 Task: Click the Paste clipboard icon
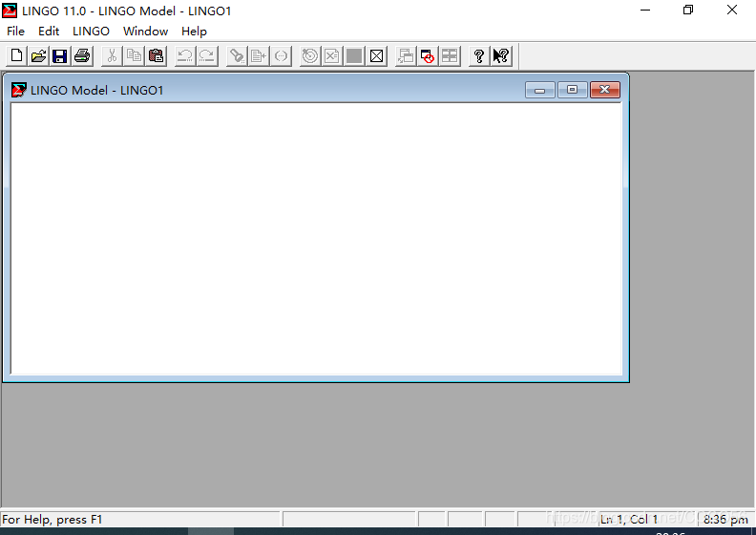156,56
